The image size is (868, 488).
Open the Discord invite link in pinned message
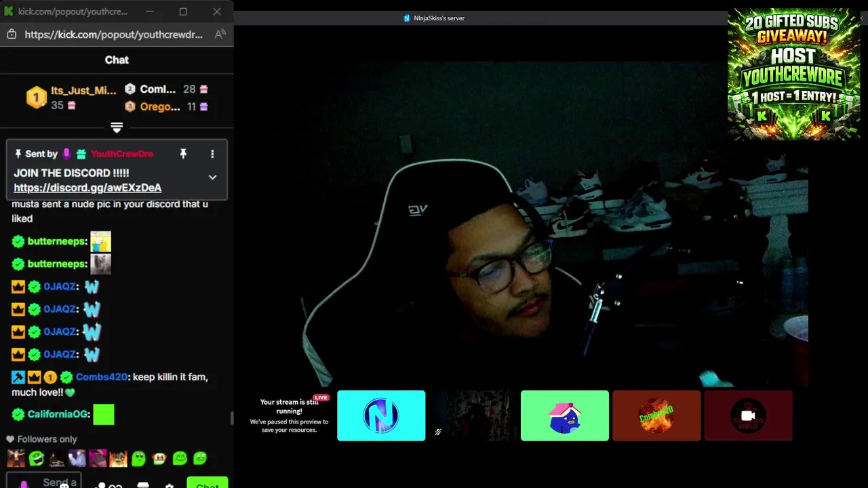87,188
